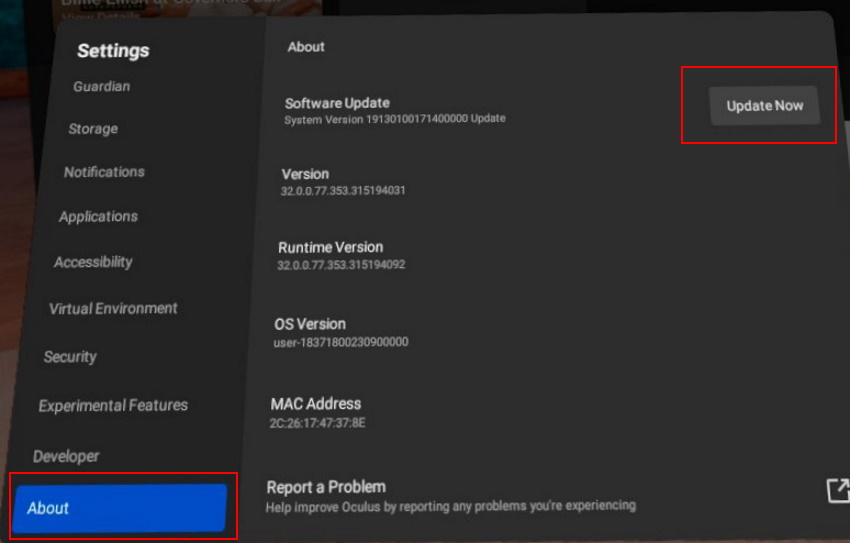Select System Version 19130100171400000 Update text
The width and height of the screenshot is (850, 543).
point(395,119)
